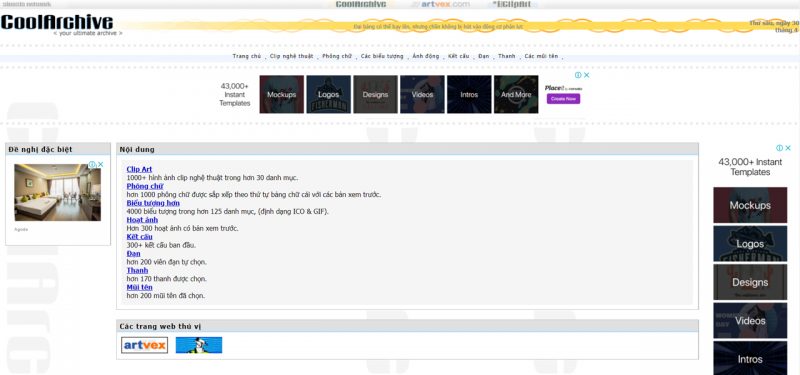Click the Designs tile in right sidebar ad
The image size is (800, 375).
[x=750, y=282]
